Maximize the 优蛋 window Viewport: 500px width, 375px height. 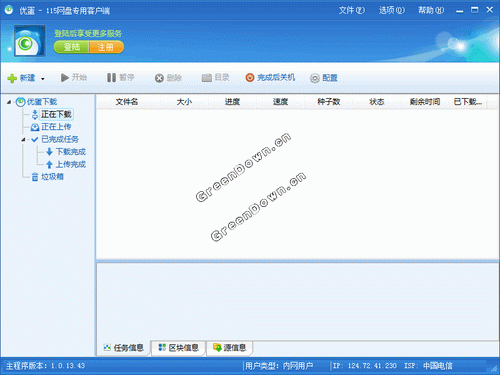point(475,10)
